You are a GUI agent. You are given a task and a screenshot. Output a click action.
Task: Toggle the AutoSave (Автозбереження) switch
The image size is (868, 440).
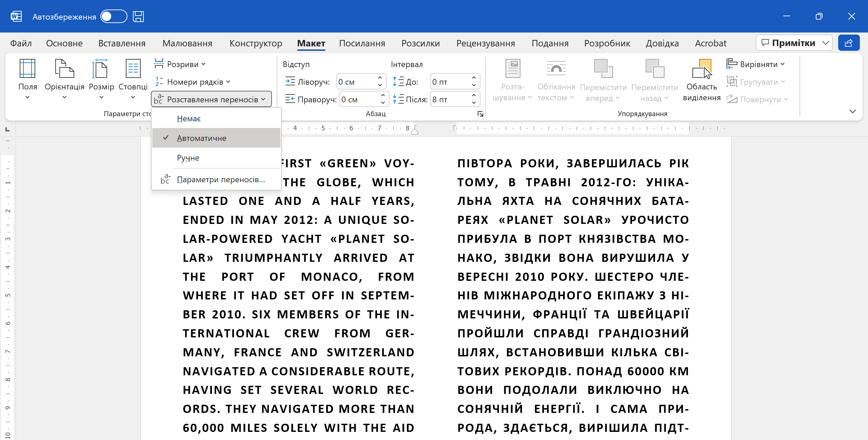pyautogui.click(x=114, y=17)
